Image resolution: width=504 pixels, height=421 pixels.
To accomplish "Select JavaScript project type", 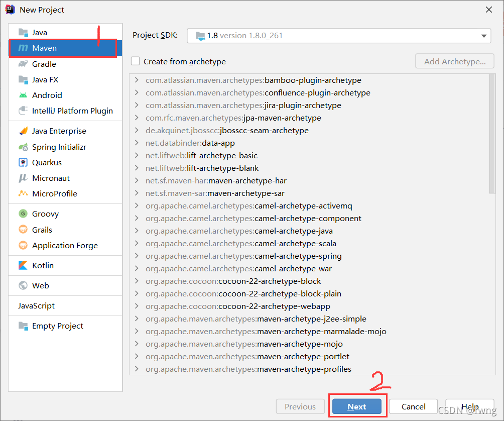I will (x=66, y=305).
